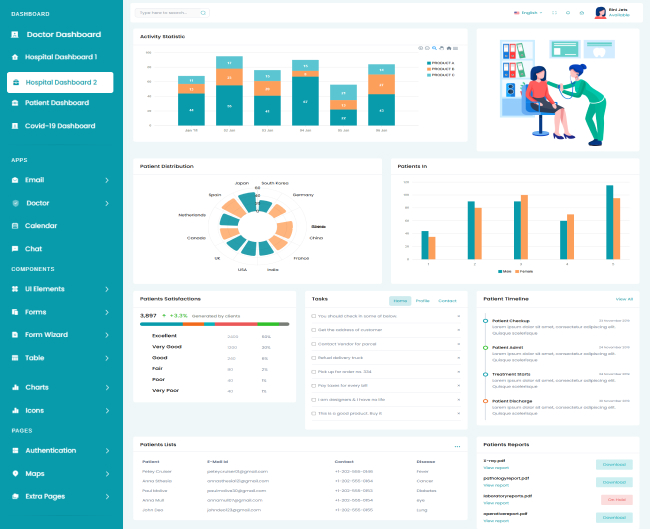Switch to the Profile tab in Tasks
Screen dimensions: 650x529
[x=423, y=300]
